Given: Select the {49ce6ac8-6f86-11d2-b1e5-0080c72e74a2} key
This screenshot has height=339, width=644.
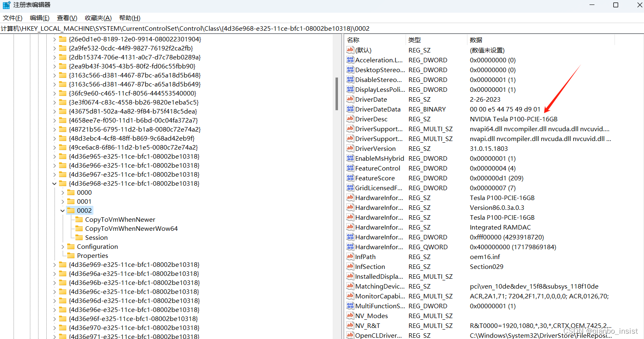Looking at the screenshot, I should 133,148.
